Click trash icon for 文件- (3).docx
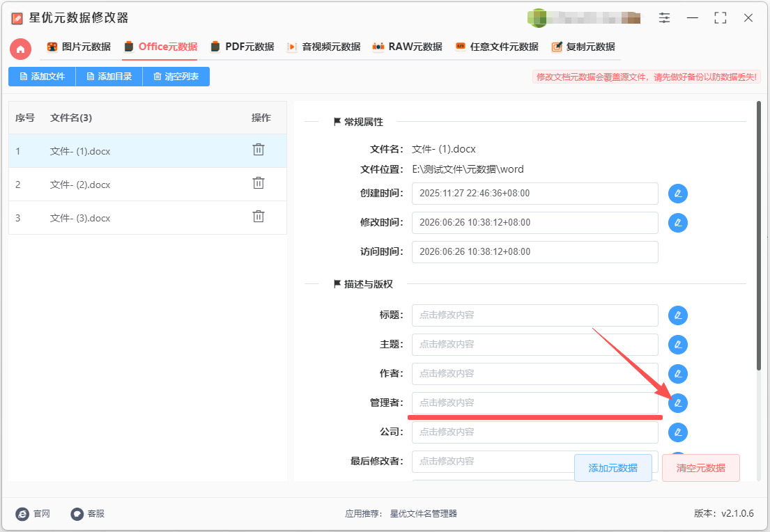 click(x=259, y=217)
